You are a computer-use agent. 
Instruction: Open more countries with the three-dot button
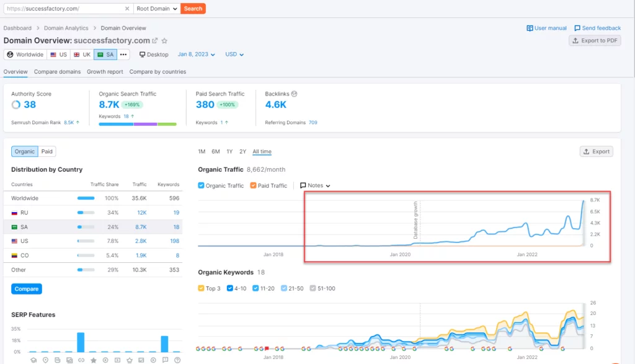coord(123,55)
